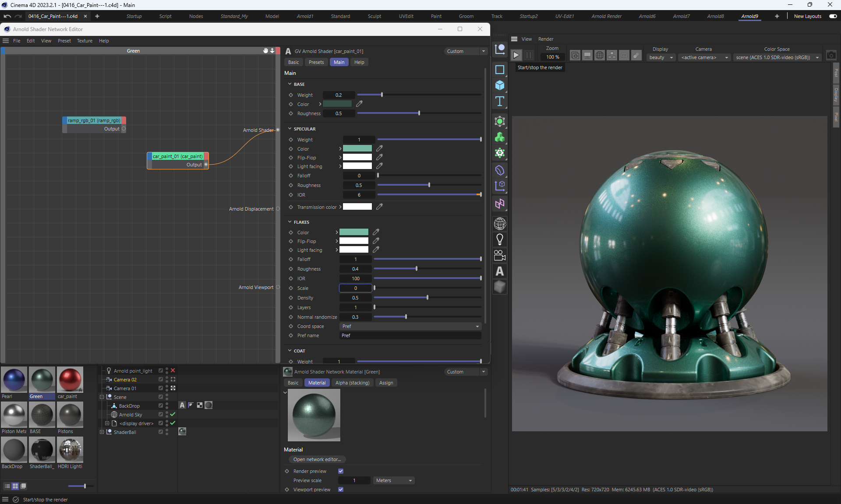Click the snapshot camera icon in the render view

(831, 56)
